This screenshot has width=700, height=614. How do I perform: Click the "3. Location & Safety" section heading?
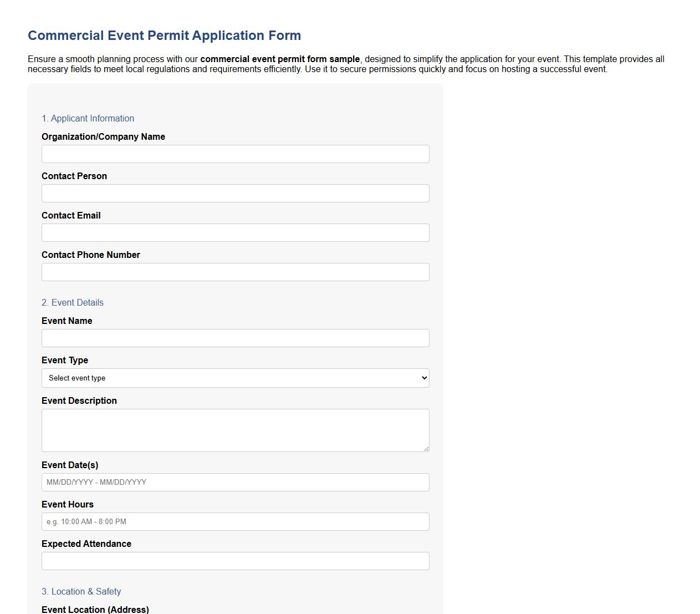pyautogui.click(x=81, y=591)
